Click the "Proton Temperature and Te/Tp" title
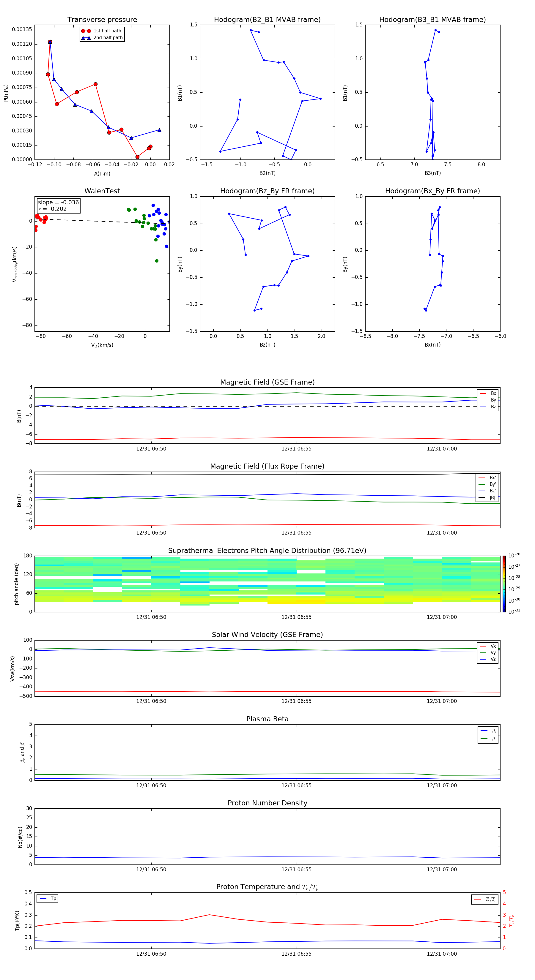The image size is (535, 980). pyautogui.click(x=267, y=887)
